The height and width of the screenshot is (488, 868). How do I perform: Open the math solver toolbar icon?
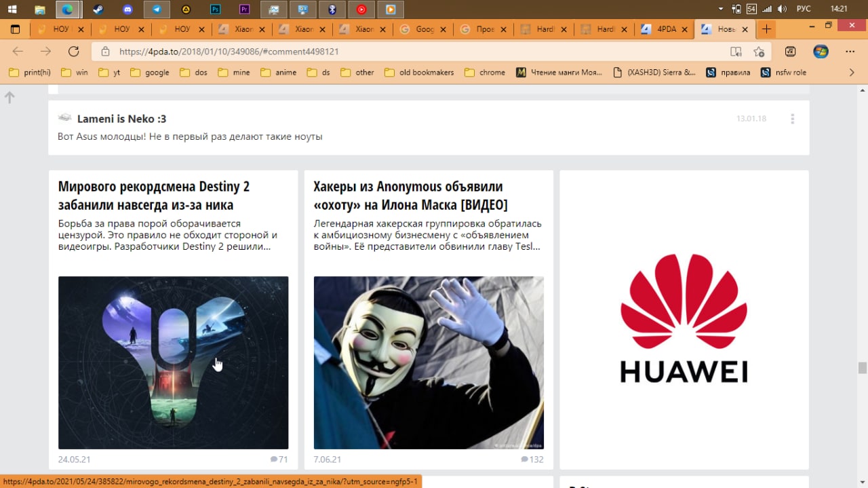[790, 52]
